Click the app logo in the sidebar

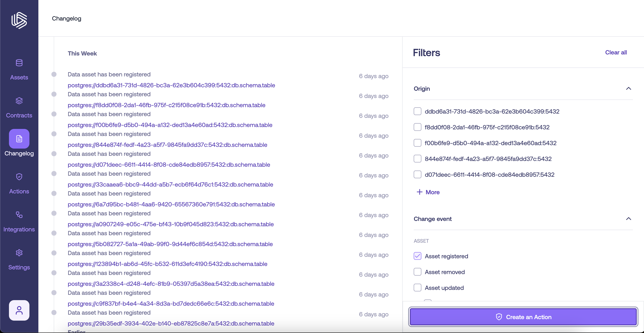pyautogui.click(x=19, y=20)
